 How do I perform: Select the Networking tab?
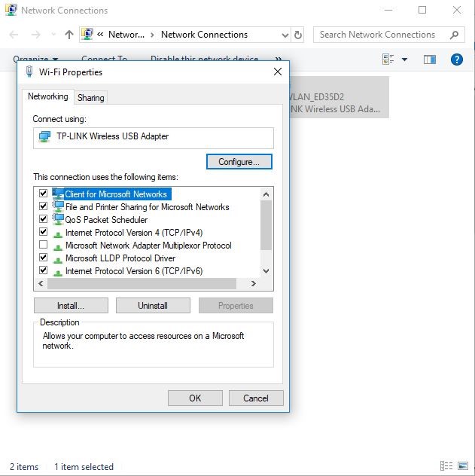(x=47, y=97)
